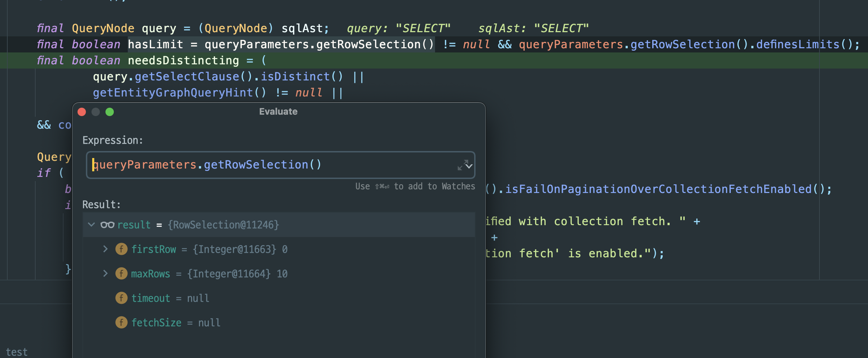Click the 'test' label at bottom left
This screenshot has height=358, width=868.
point(17,352)
